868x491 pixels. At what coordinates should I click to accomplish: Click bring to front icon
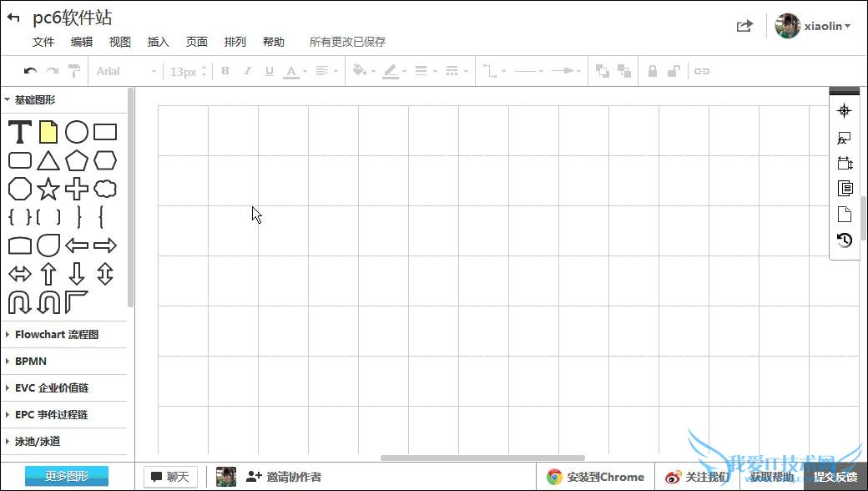[603, 71]
